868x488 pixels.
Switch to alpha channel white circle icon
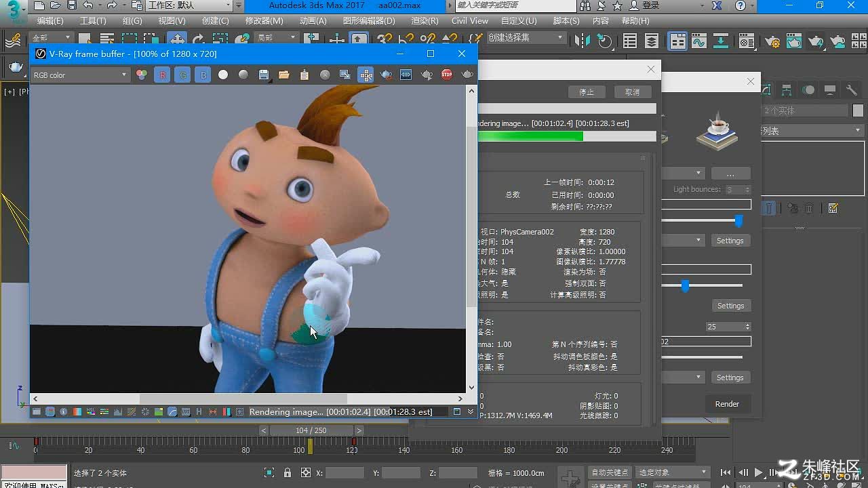tap(223, 75)
